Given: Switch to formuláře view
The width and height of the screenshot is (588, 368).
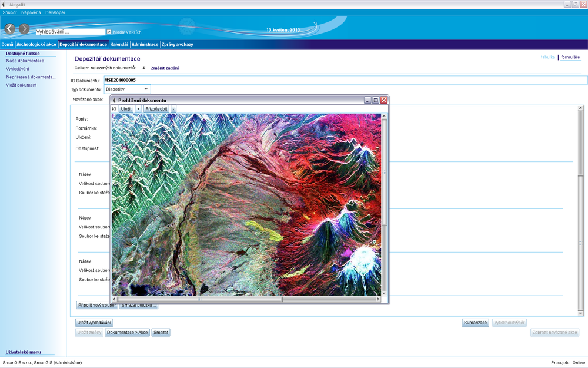Looking at the screenshot, I should 570,57.
